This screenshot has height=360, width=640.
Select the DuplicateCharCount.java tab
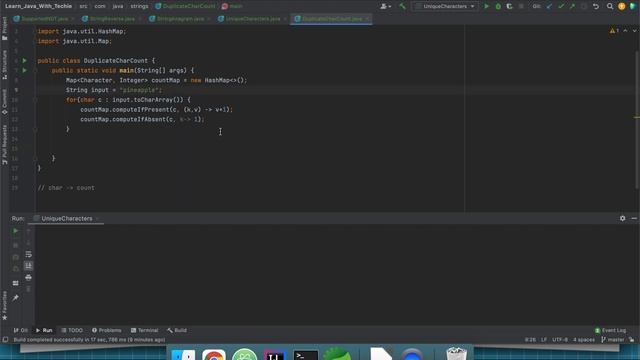tap(331, 19)
